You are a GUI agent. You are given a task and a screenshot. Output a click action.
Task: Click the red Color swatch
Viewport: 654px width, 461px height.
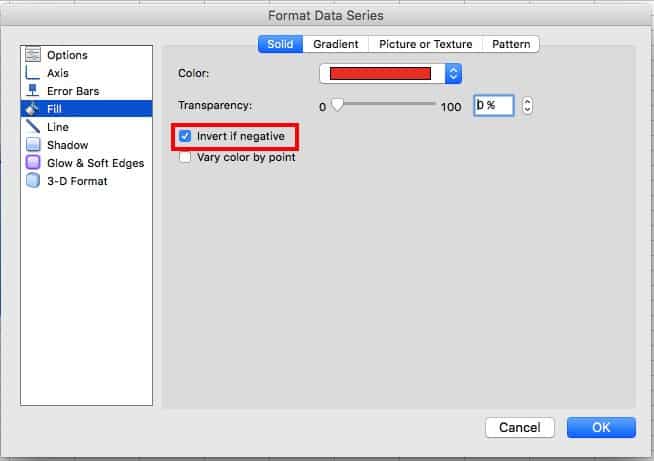click(380, 73)
